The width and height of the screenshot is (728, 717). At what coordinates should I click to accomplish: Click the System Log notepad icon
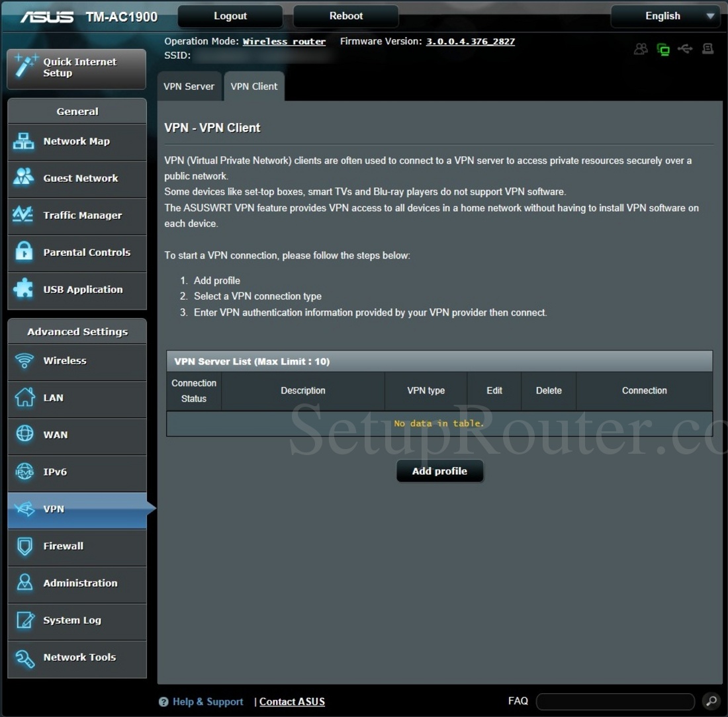coord(25,620)
